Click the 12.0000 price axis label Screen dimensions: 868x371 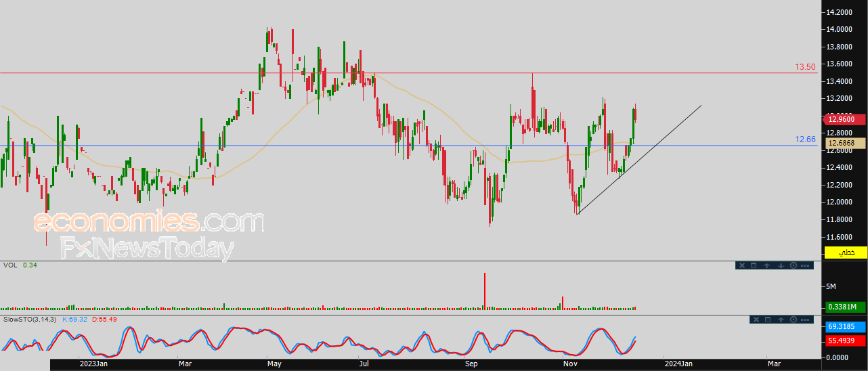tap(838, 202)
